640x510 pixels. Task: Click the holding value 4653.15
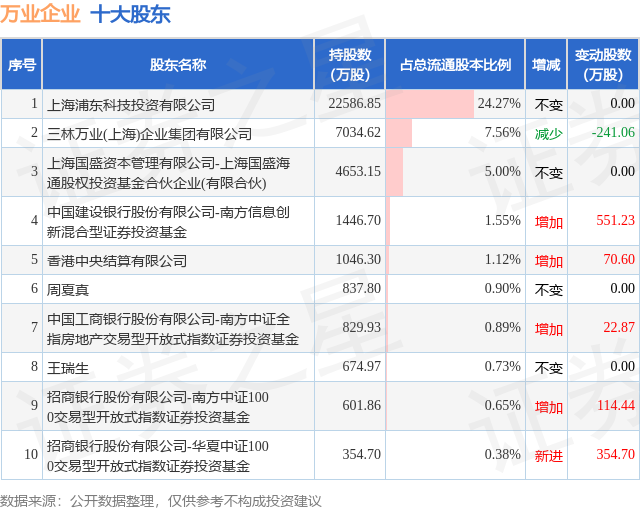point(358,171)
